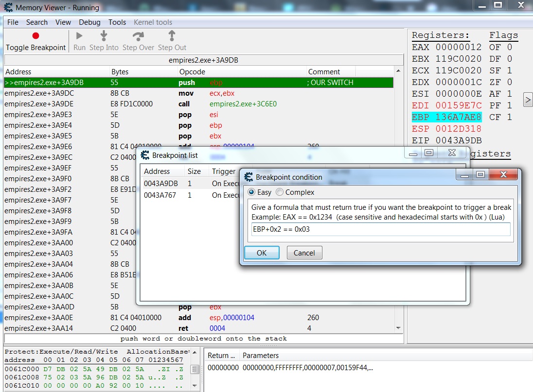Click the Step Over icon

pyautogui.click(x=139, y=36)
